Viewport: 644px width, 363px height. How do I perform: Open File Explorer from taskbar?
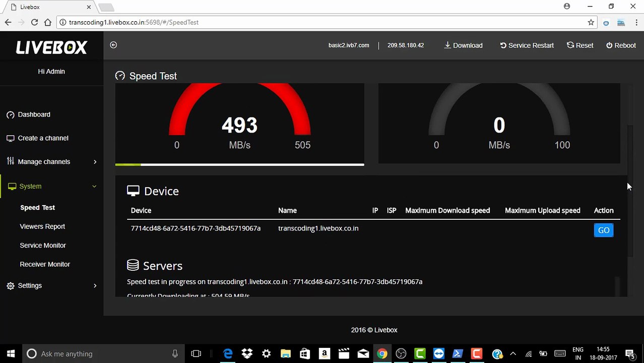(285, 353)
